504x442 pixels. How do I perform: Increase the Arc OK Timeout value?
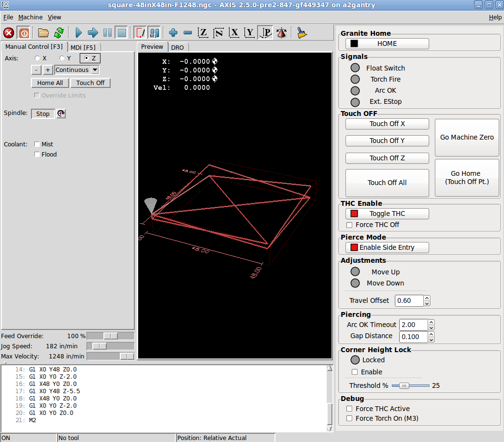432,322
